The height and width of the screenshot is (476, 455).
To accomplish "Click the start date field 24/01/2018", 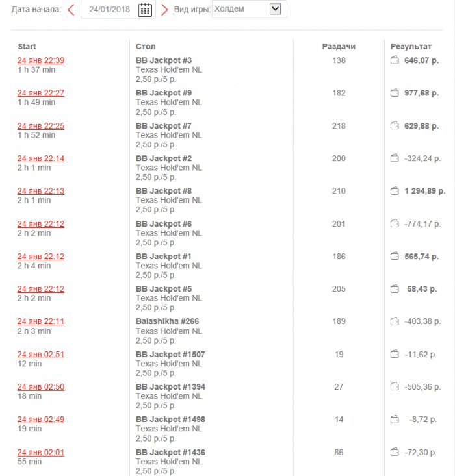I will (x=109, y=9).
